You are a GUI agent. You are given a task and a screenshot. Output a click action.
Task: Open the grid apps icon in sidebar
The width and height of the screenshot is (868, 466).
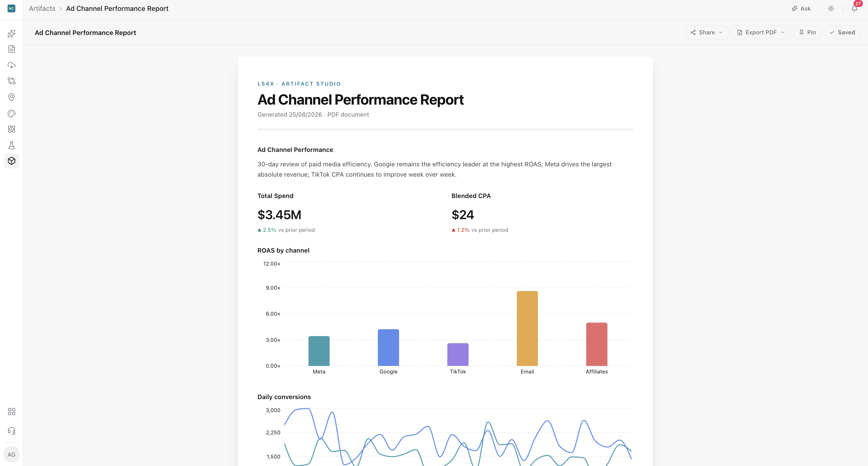pos(11,411)
